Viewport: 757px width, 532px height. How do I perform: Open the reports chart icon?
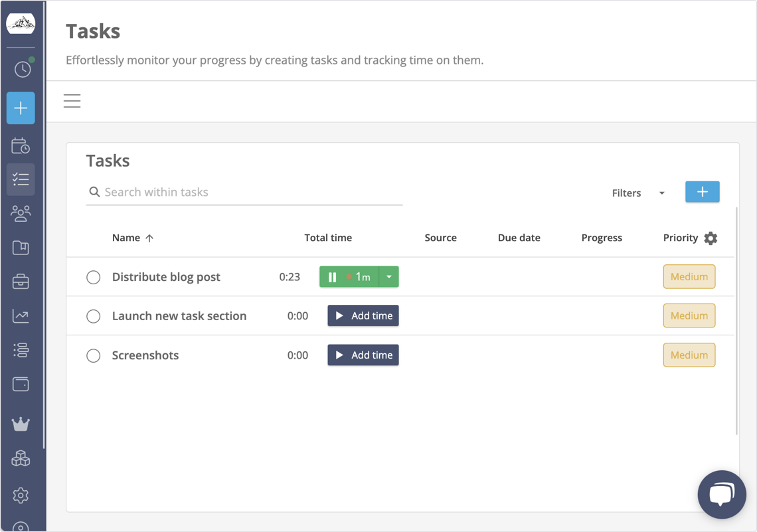pos(21,315)
